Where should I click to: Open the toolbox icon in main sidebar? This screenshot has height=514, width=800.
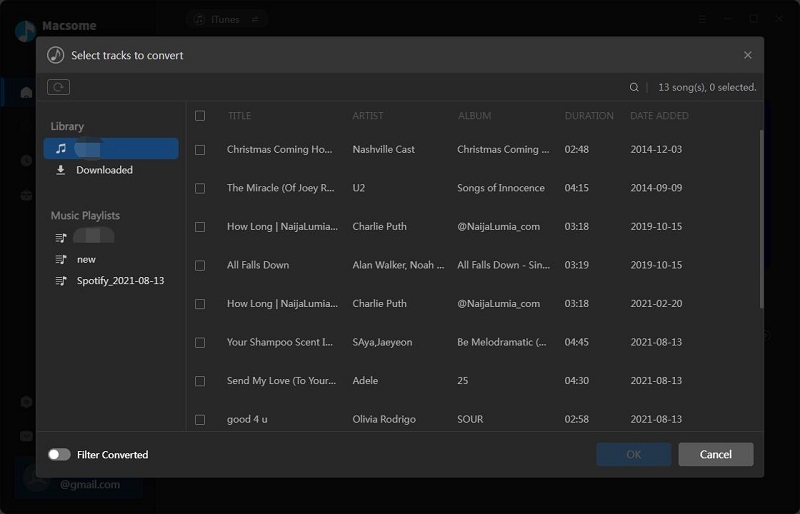pyautogui.click(x=26, y=195)
